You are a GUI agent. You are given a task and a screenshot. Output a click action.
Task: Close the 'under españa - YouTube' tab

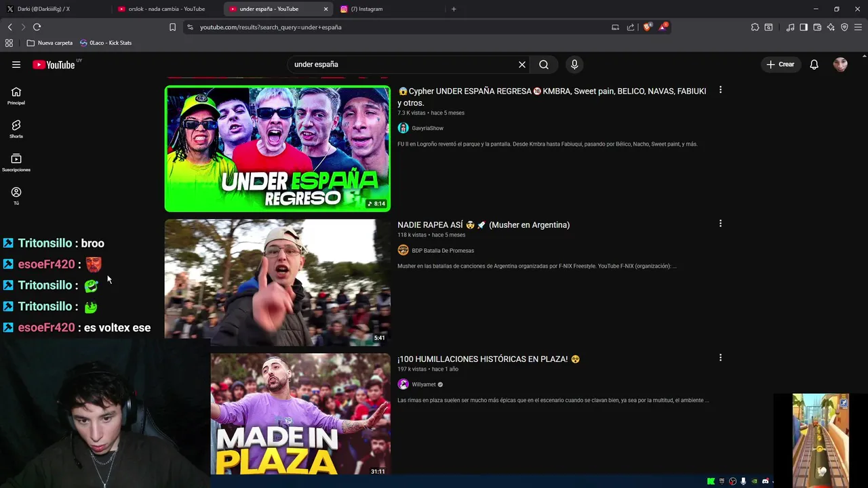coord(325,9)
